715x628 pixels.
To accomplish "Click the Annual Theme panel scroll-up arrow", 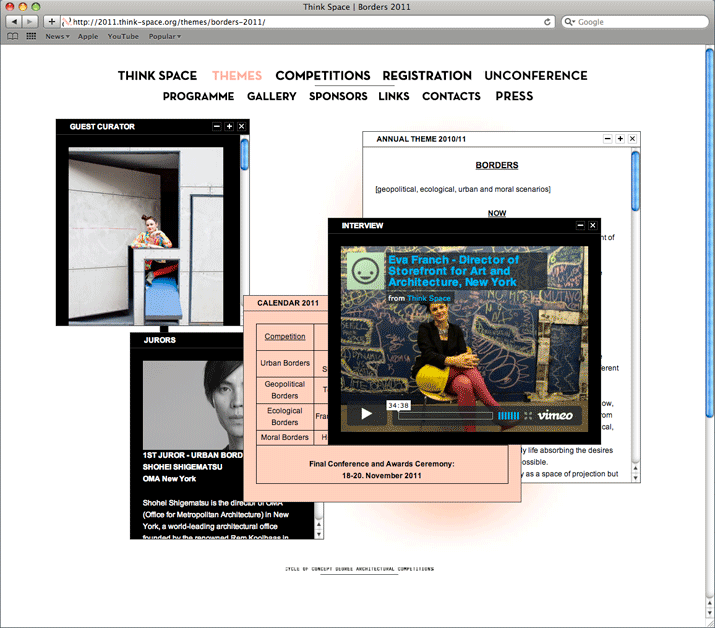I will click(635, 468).
